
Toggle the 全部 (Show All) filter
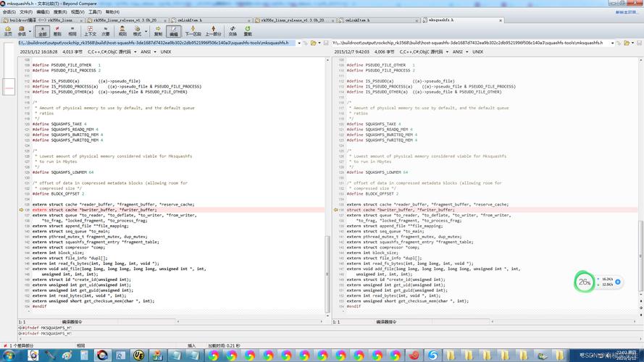coord(42,31)
